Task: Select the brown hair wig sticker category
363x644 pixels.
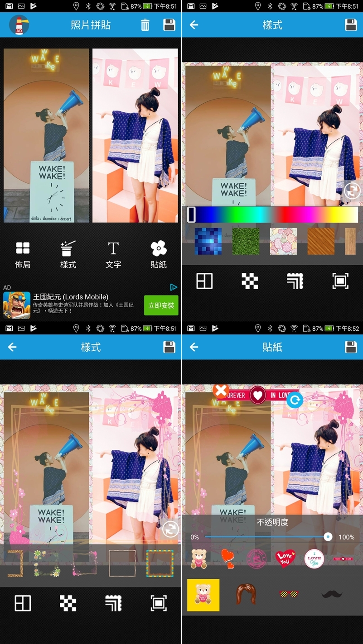Action: pyautogui.click(x=246, y=594)
